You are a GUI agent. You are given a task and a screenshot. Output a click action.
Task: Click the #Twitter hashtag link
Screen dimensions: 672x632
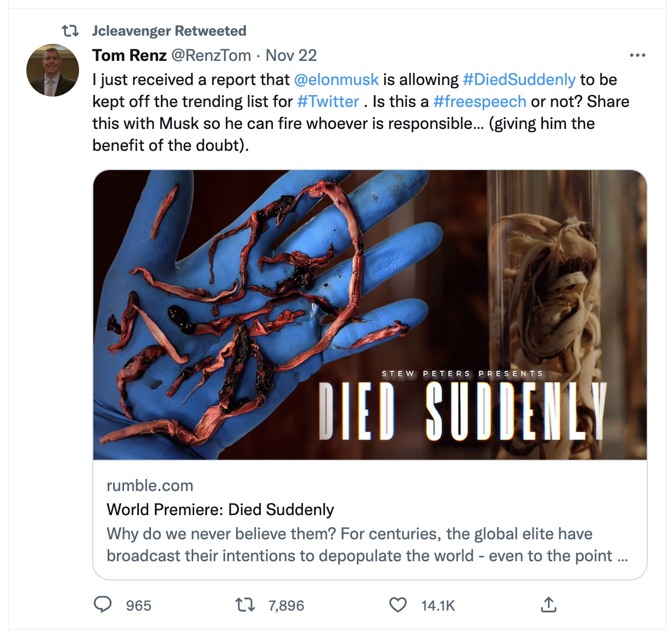tap(328, 101)
